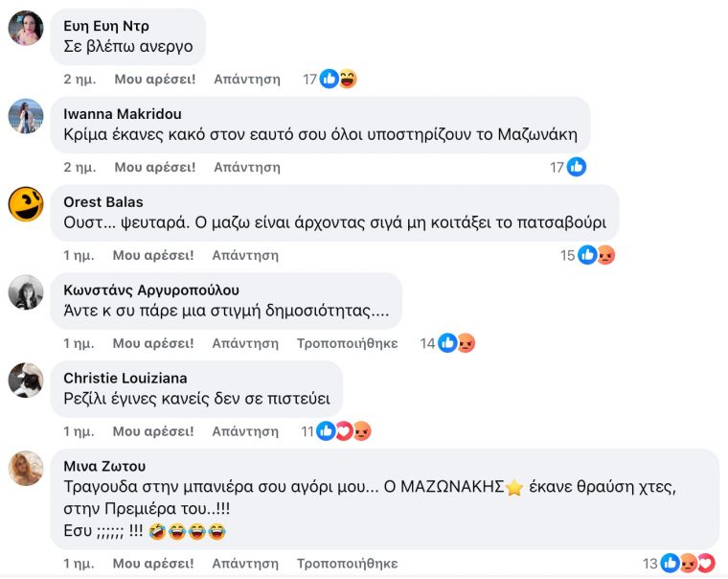
Task: Open reactions on Orest Balas comment
Action: [596, 255]
